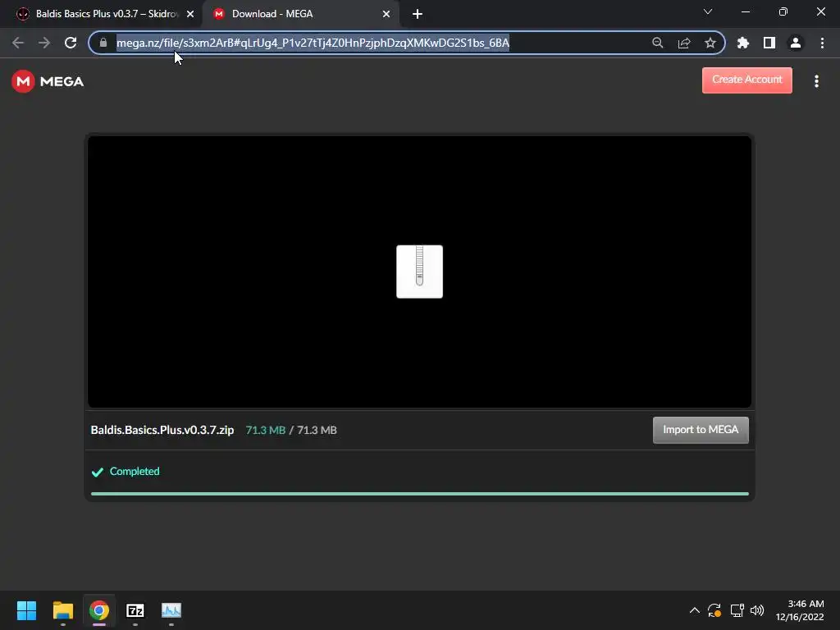Screen dimensions: 840x630
Task: Click the Baldis.Basics.Plus.v0.3.7.zip filename
Action: 162,430
